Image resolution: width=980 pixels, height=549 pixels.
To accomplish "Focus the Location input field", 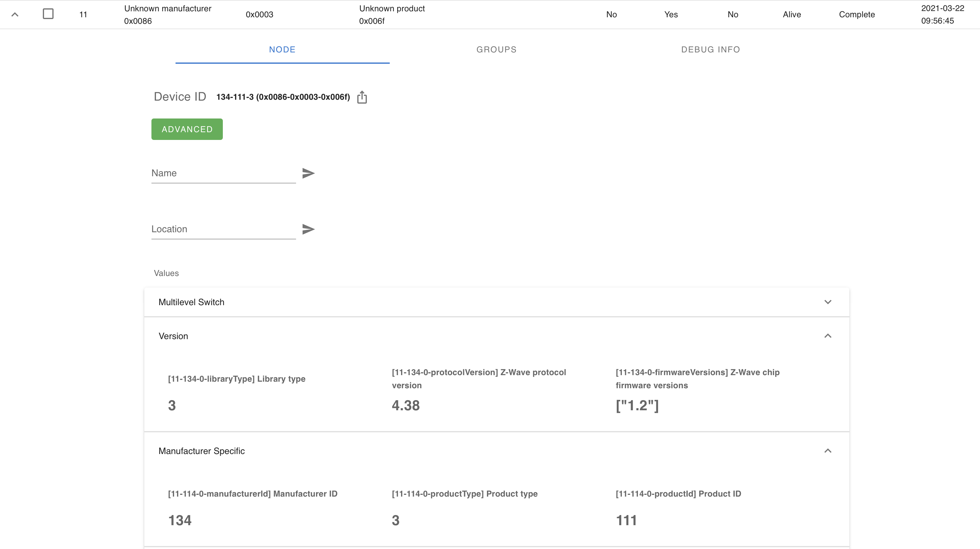I will click(223, 229).
